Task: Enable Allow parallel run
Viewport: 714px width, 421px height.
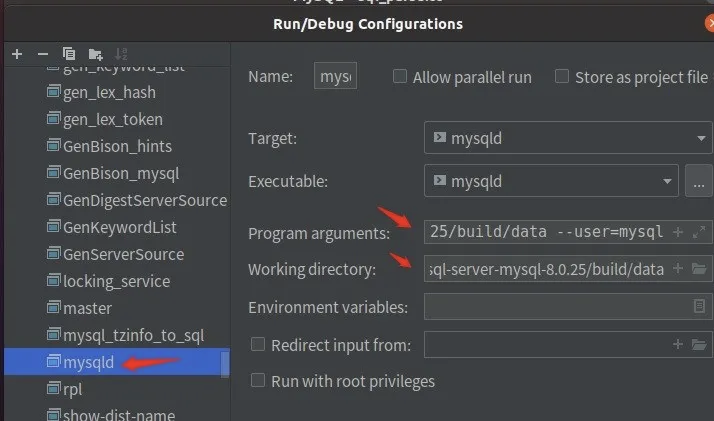Action: (x=400, y=77)
